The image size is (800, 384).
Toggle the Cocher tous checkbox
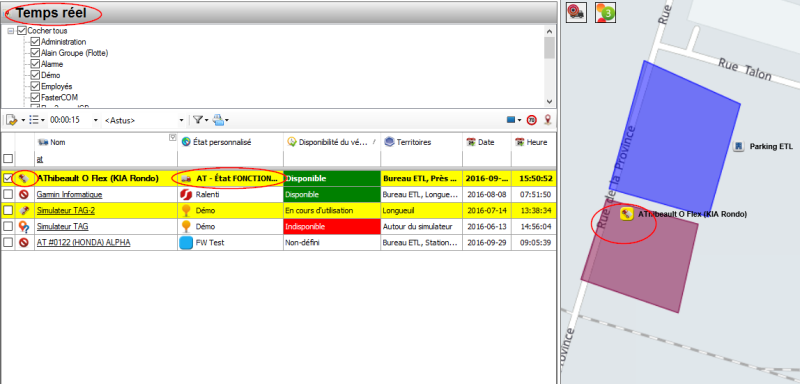(21, 31)
